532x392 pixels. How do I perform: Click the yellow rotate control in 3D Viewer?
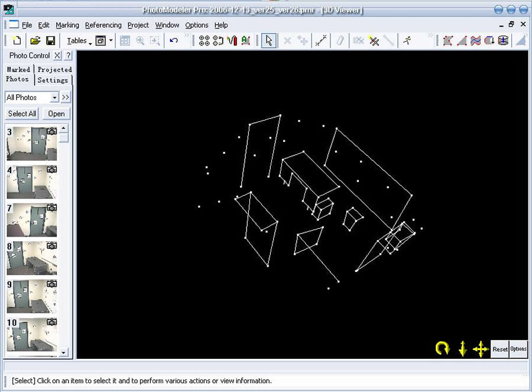(442, 349)
